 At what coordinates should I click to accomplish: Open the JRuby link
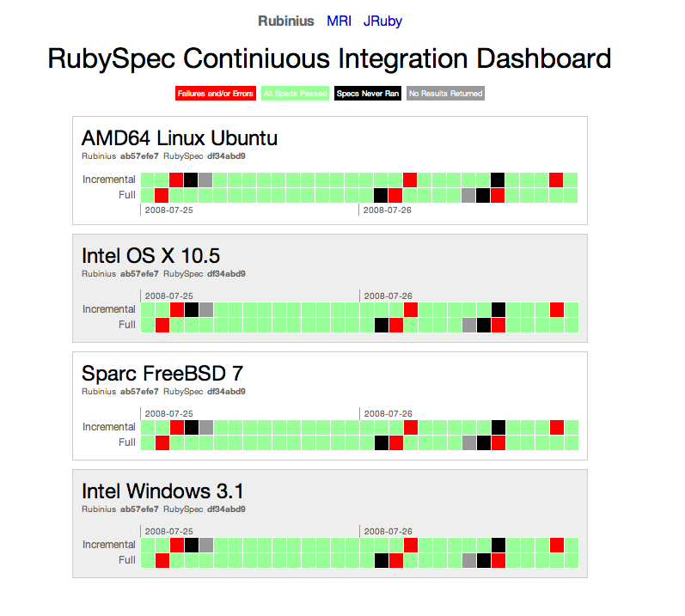[x=382, y=21]
